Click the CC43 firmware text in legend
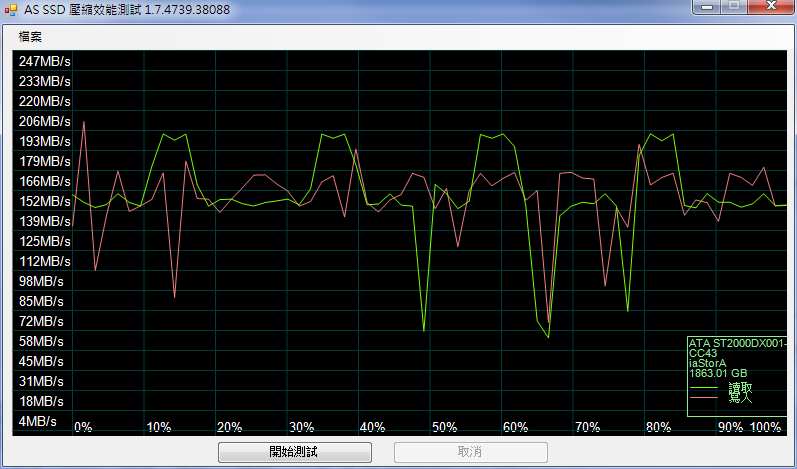The image size is (797, 469). [703, 354]
